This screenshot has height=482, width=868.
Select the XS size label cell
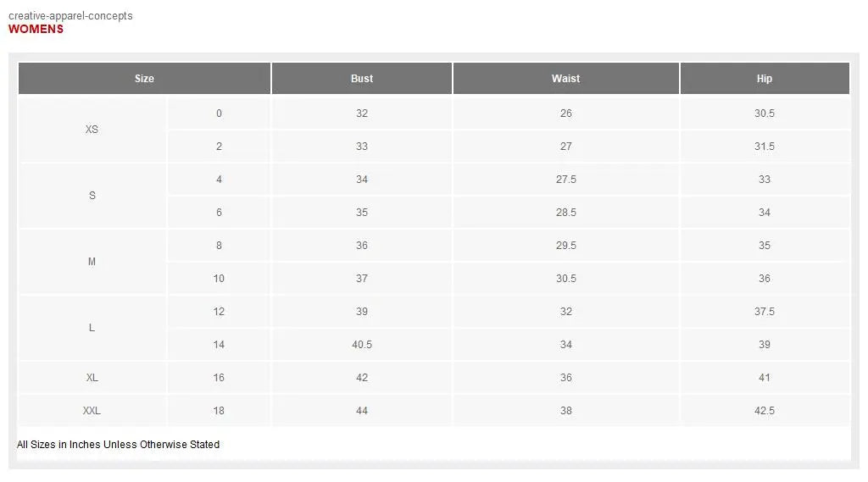(92, 130)
